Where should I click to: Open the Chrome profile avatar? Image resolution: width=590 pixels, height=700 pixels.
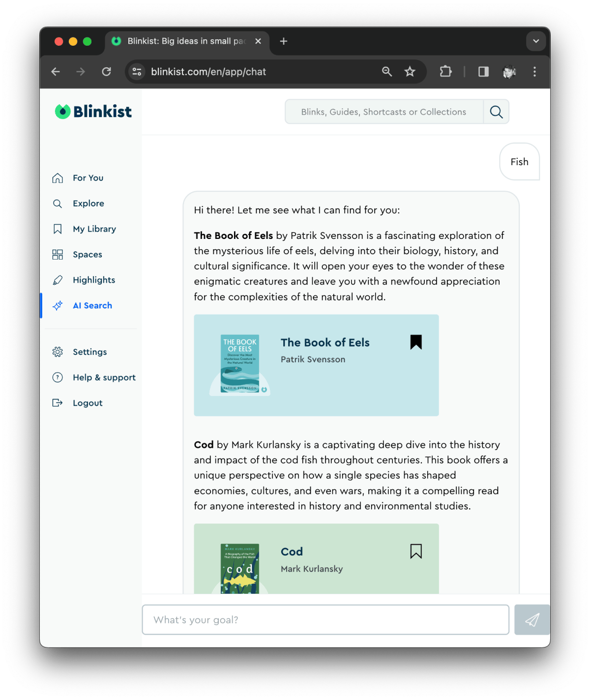pos(509,72)
